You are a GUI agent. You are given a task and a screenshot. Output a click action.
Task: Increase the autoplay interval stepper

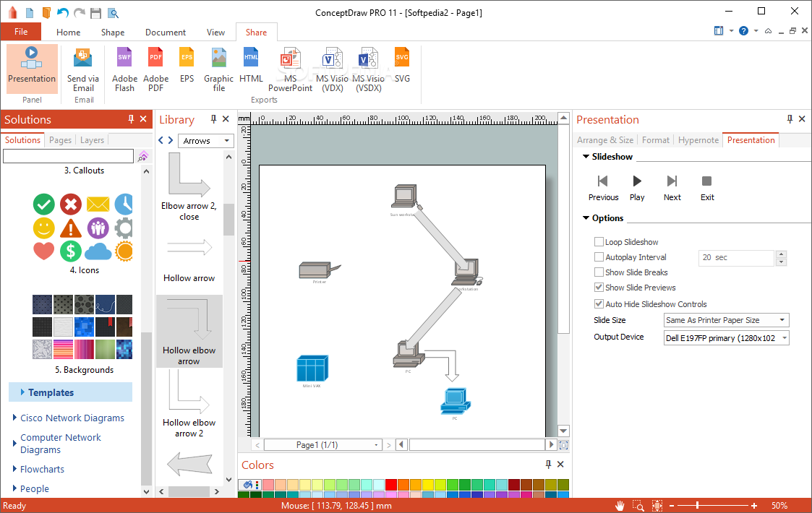tap(782, 254)
